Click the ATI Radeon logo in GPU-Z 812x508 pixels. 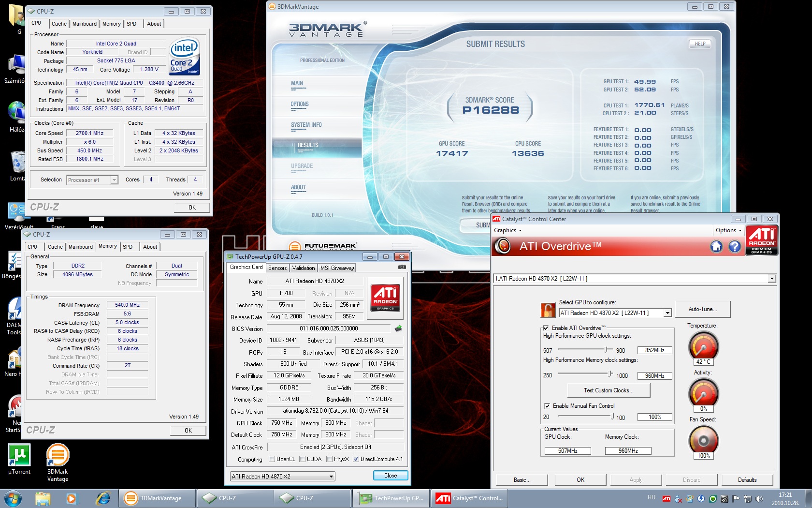[385, 298]
